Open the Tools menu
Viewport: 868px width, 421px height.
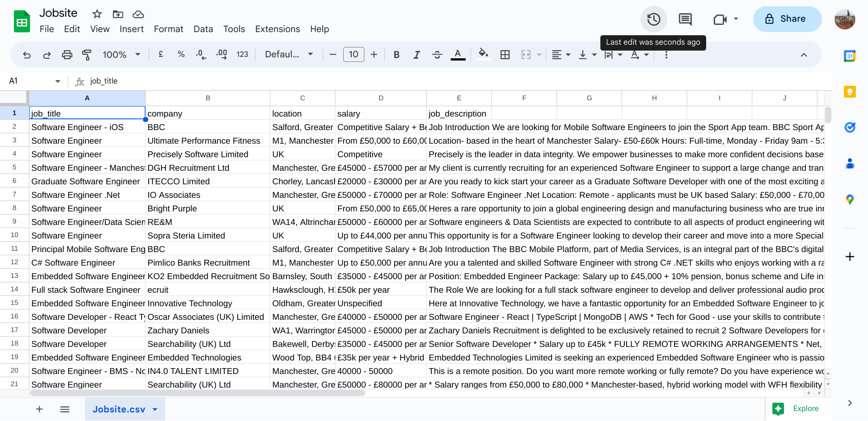234,29
